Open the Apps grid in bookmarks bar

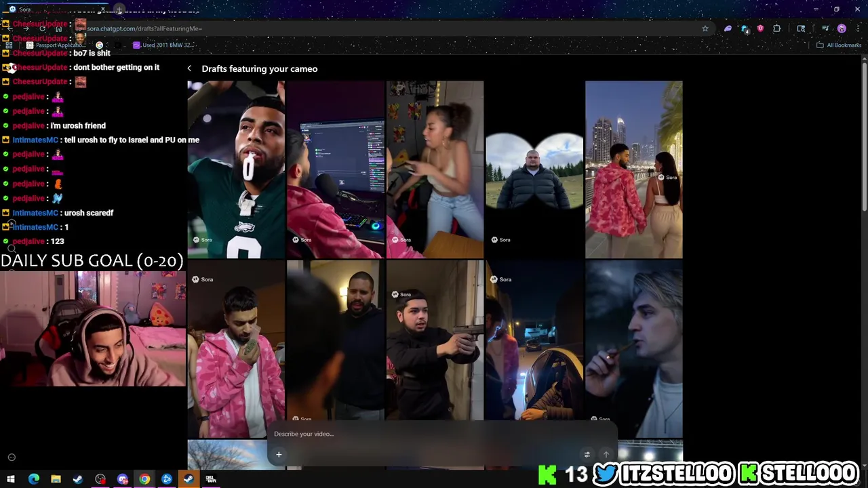9,45
